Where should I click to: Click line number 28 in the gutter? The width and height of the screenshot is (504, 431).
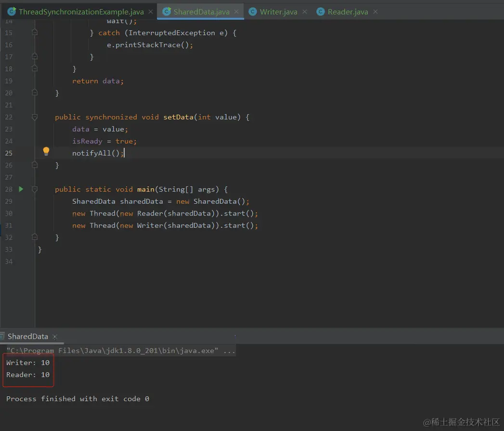tap(9, 189)
